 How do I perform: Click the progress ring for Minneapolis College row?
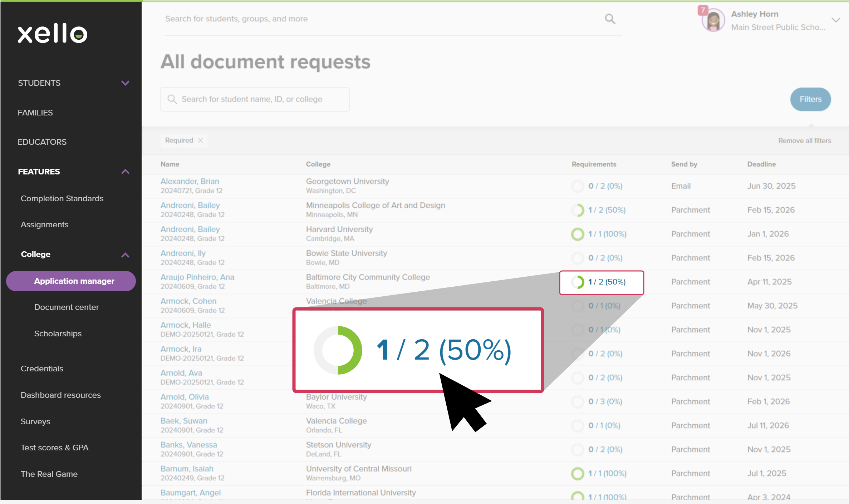[578, 210]
